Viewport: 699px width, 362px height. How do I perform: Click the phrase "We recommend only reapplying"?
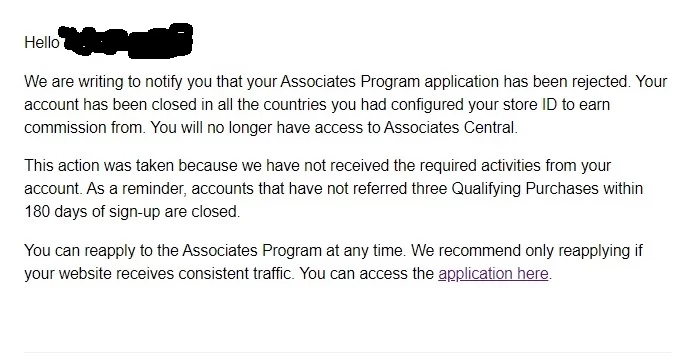(520, 251)
